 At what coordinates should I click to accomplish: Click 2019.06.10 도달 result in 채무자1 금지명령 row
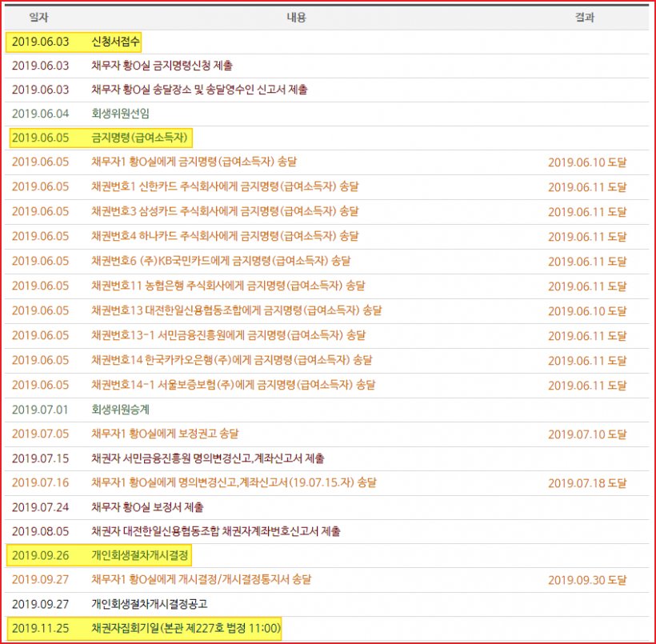[x=587, y=162]
